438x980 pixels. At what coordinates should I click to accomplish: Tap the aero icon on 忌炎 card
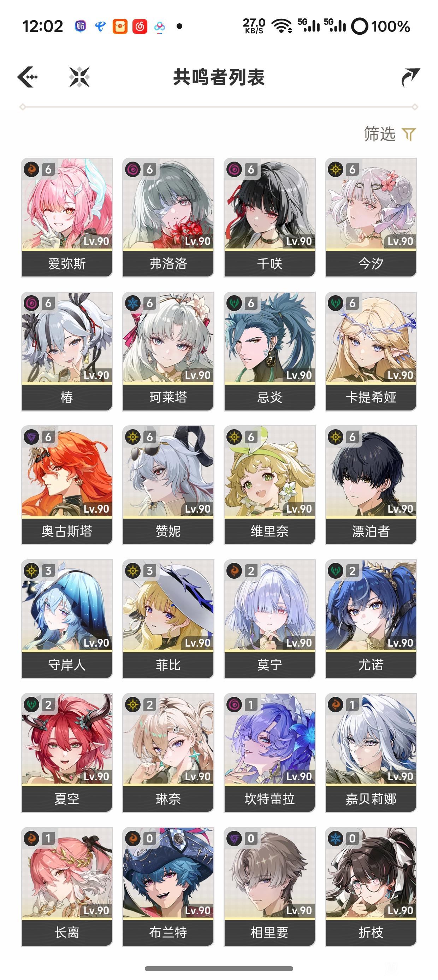coord(234,303)
